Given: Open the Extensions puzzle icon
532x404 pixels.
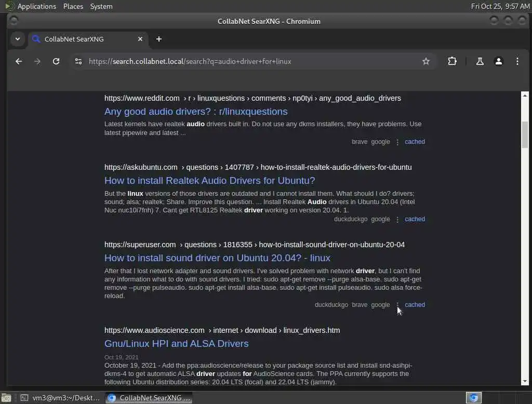Looking at the screenshot, I should (x=452, y=61).
